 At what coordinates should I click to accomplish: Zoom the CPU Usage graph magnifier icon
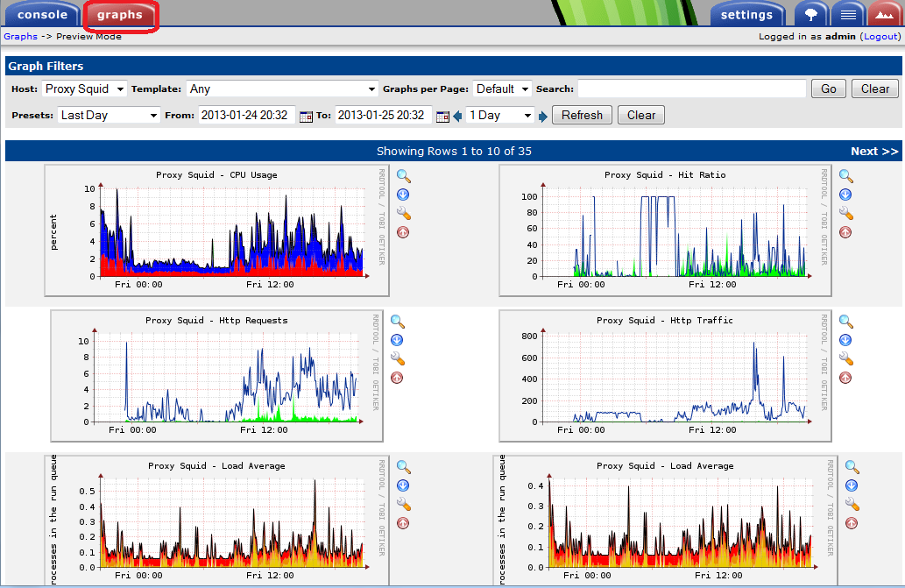point(404,176)
